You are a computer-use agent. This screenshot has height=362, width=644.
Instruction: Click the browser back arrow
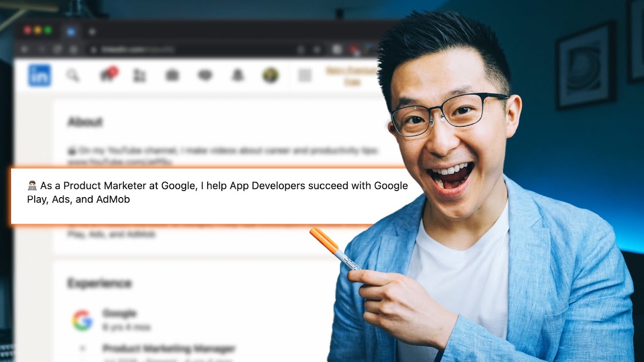point(24,50)
